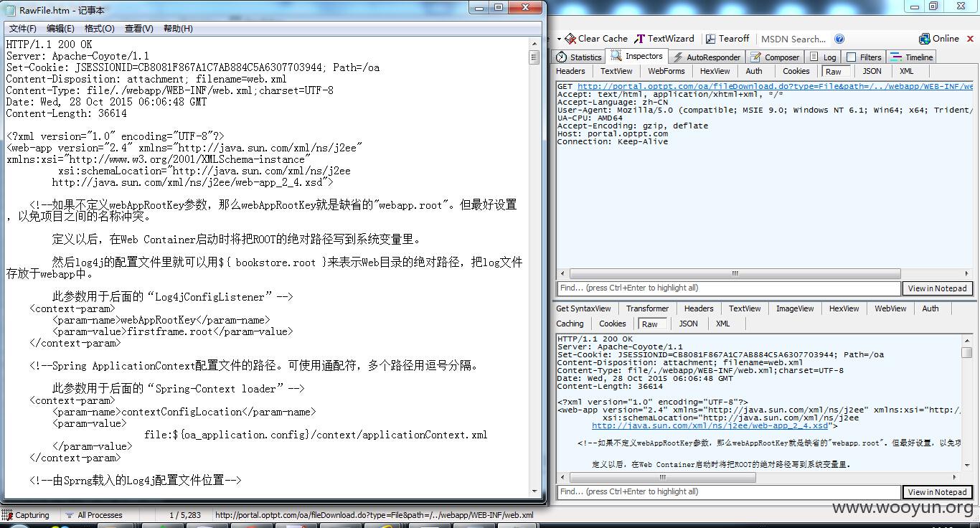The image size is (980, 528).
Task: Open the Filters tab
Action: point(864,57)
